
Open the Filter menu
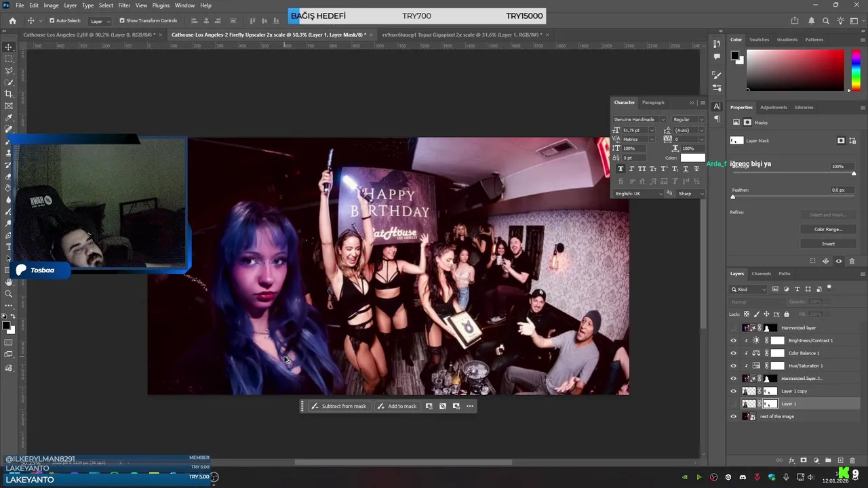point(124,5)
